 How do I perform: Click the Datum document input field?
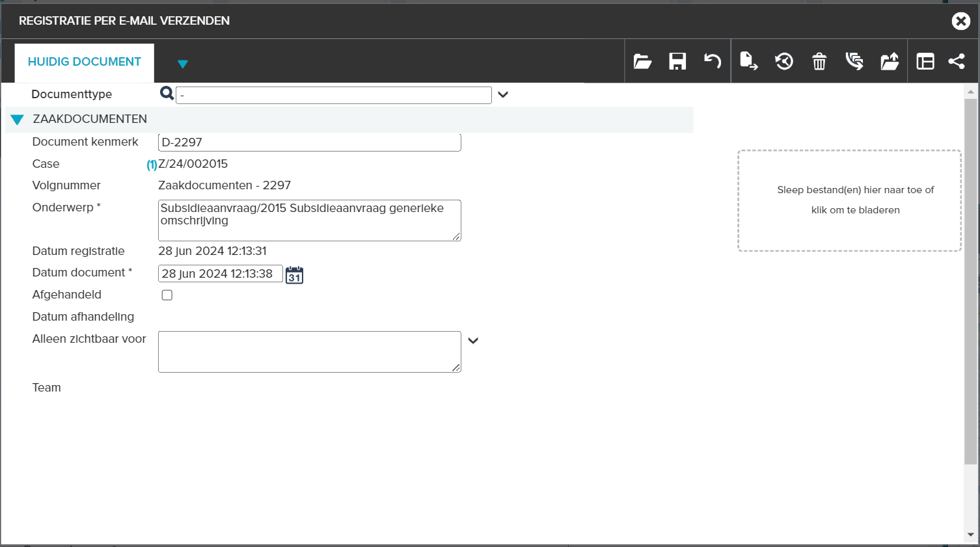pyautogui.click(x=221, y=274)
